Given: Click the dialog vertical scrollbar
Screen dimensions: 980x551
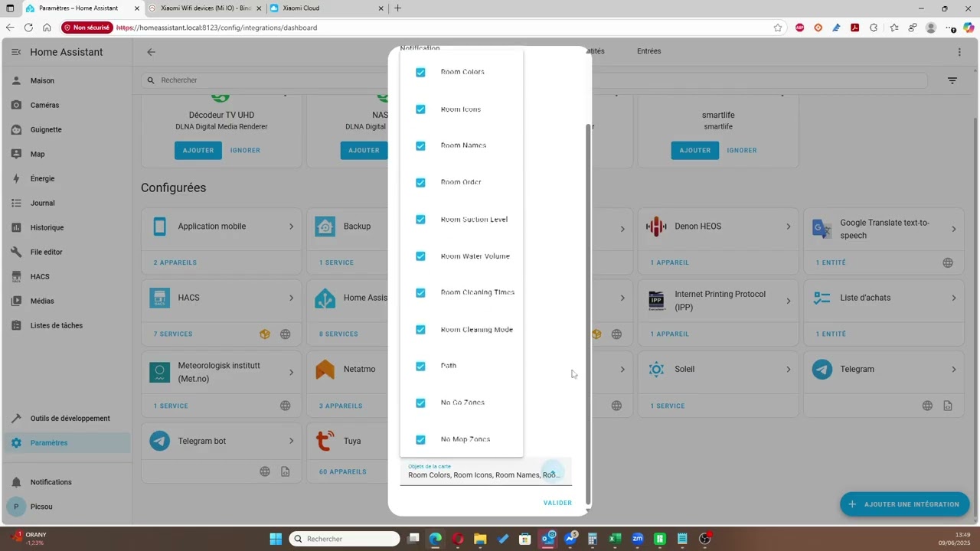Looking at the screenshot, I should pos(588,314).
